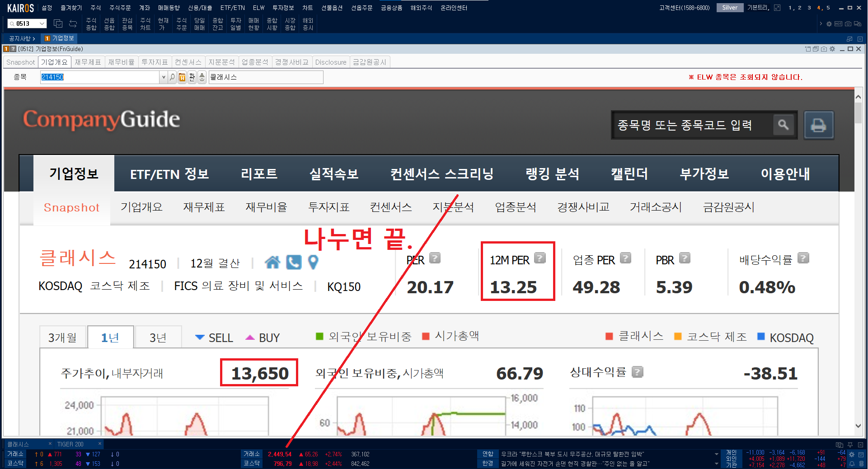Click the 투자지표 sub-navigation link
Image resolution: width=868 pixels, height=469 pixels.
pyautogui.click(x=328, y=207)
